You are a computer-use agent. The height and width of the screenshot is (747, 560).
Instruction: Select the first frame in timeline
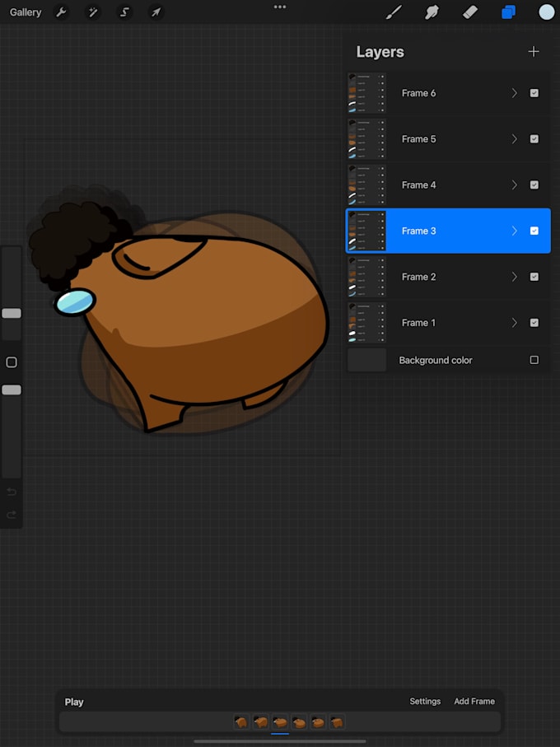click(x=242, y=721)
